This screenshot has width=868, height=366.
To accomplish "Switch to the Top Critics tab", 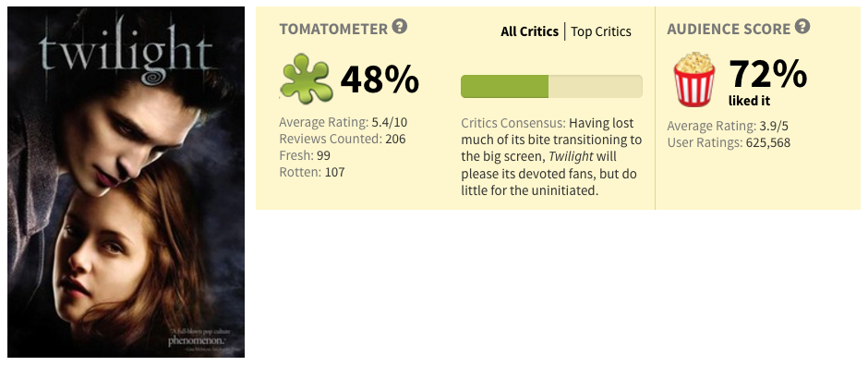I will [x=600, y=31].
